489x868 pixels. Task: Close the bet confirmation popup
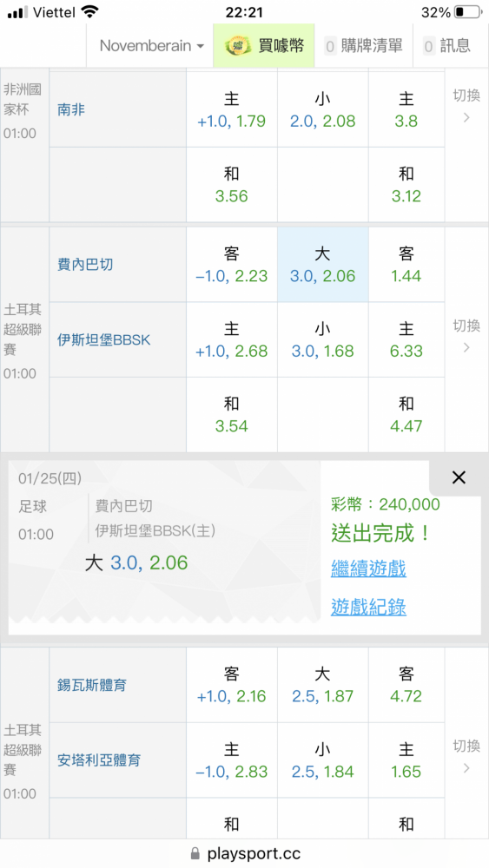459,477
